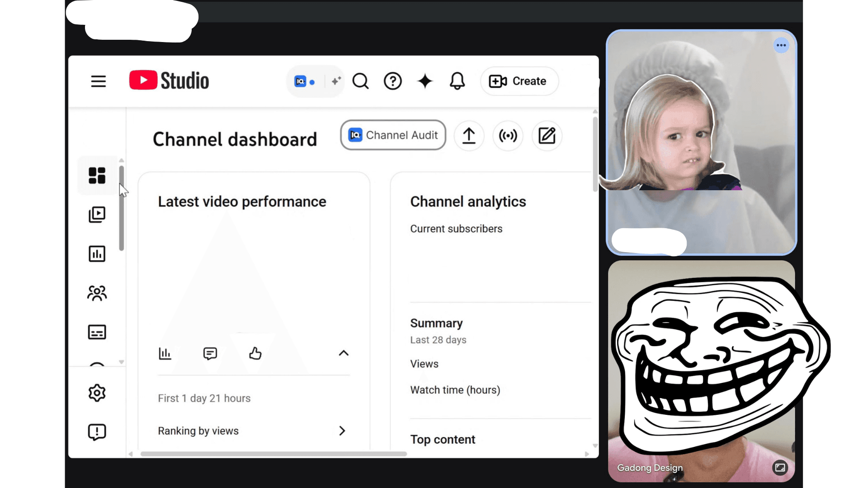Click the Go live broadcast icon
This screenshot has width=868, height=488.
pyautogui.click(x=508, y=136)
